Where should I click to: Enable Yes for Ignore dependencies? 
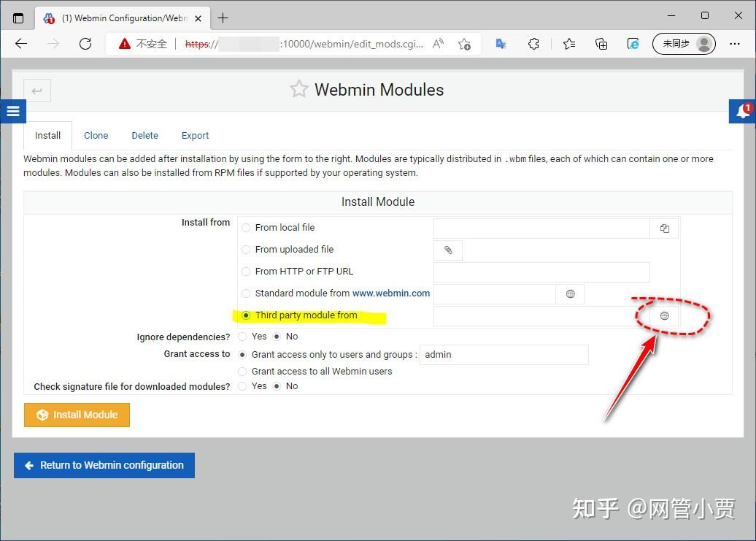[242, 337]
